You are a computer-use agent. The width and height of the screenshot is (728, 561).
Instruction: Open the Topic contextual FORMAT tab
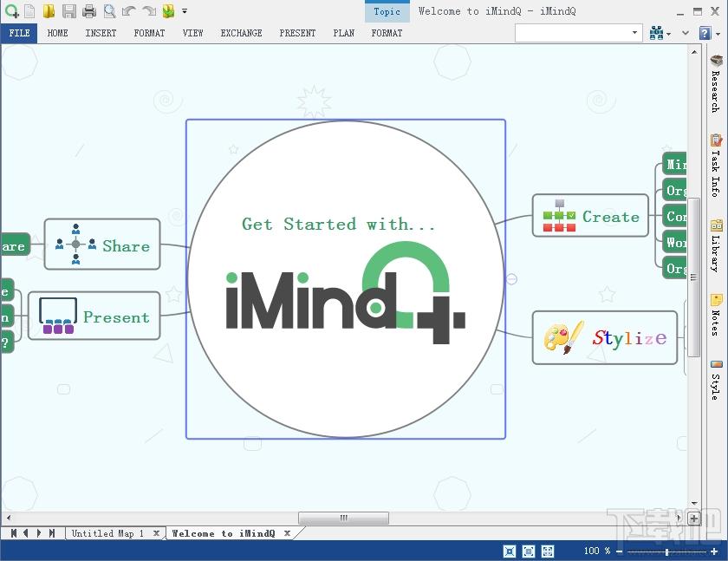coord(387,33)
